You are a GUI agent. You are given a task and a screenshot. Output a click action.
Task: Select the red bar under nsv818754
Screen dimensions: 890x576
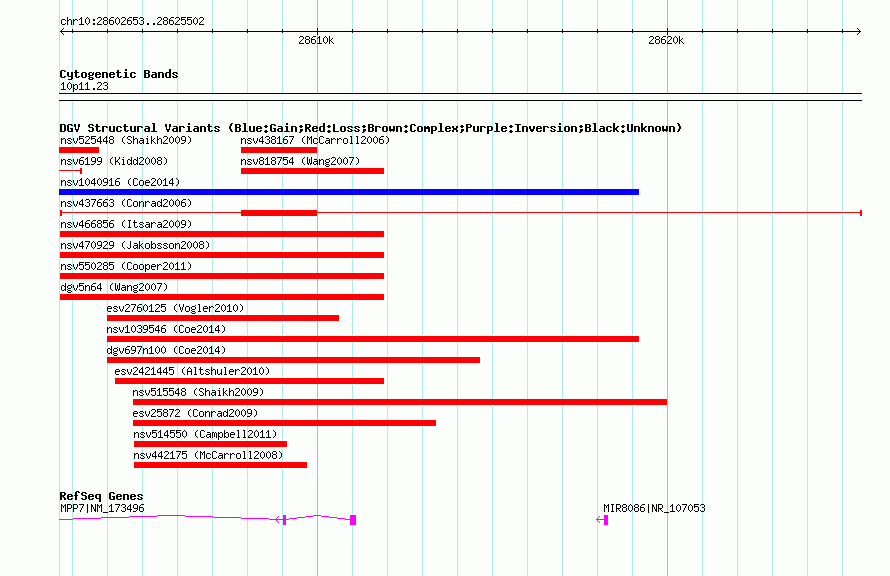click(x=312, y=171)
